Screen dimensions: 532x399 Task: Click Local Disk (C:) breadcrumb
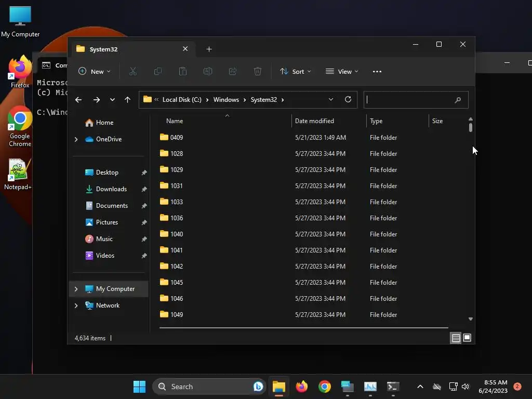[x=182, y=100]
